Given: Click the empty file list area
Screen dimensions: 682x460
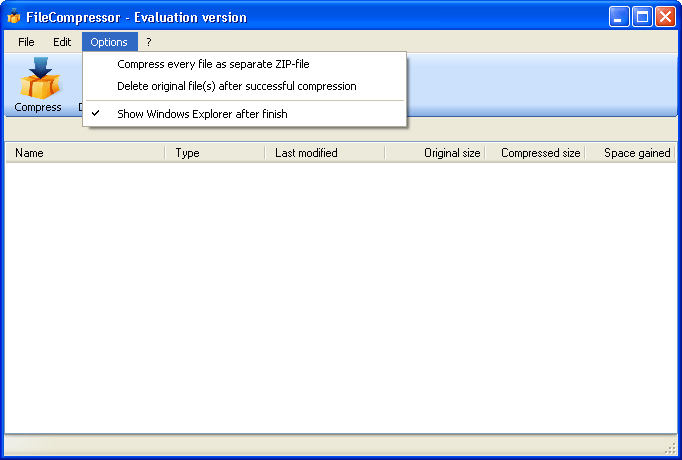Looking at the screenshot, I should pyautogui.click(x=340, y=300).
